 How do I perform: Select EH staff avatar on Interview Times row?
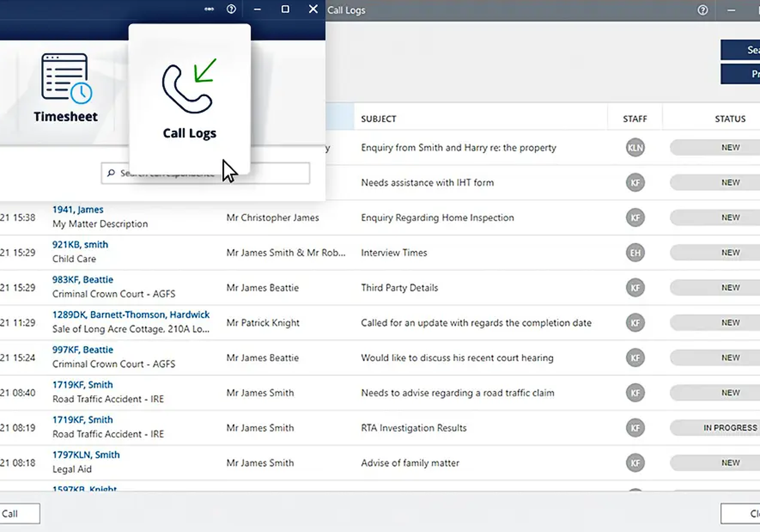point(635,253)
